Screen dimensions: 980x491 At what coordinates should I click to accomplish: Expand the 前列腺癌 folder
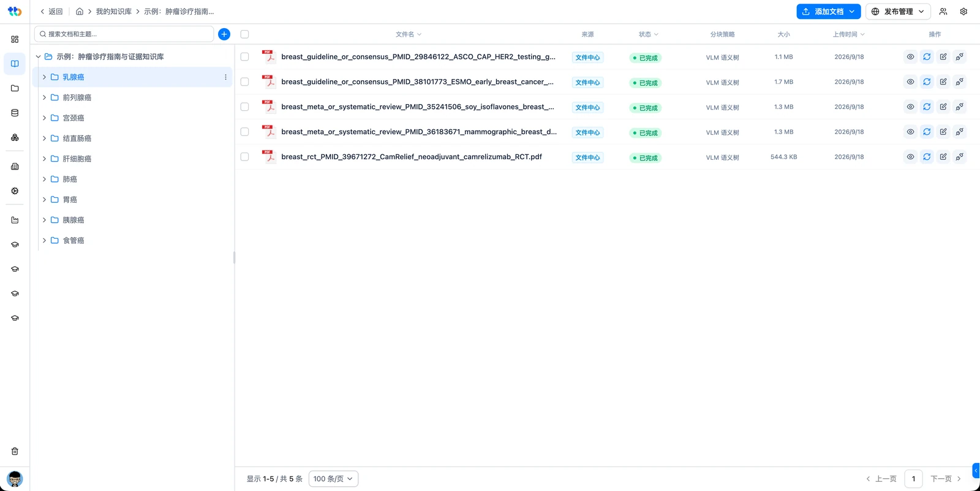(x=44, y=97)
